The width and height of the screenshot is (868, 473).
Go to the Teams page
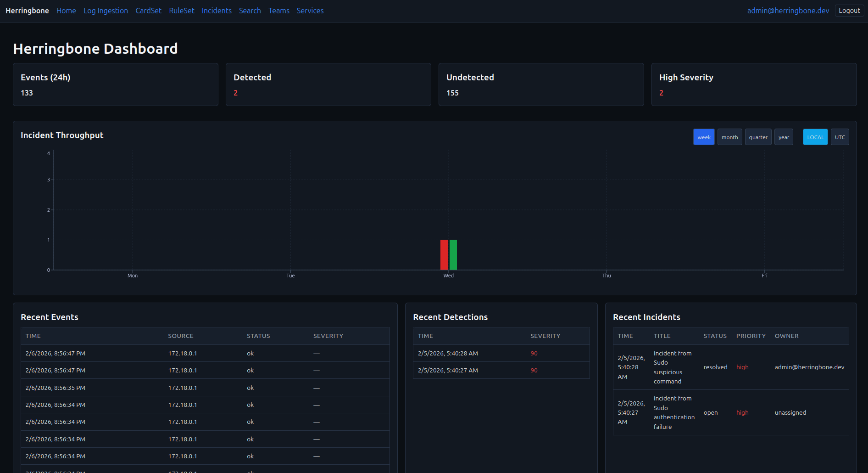278,11
